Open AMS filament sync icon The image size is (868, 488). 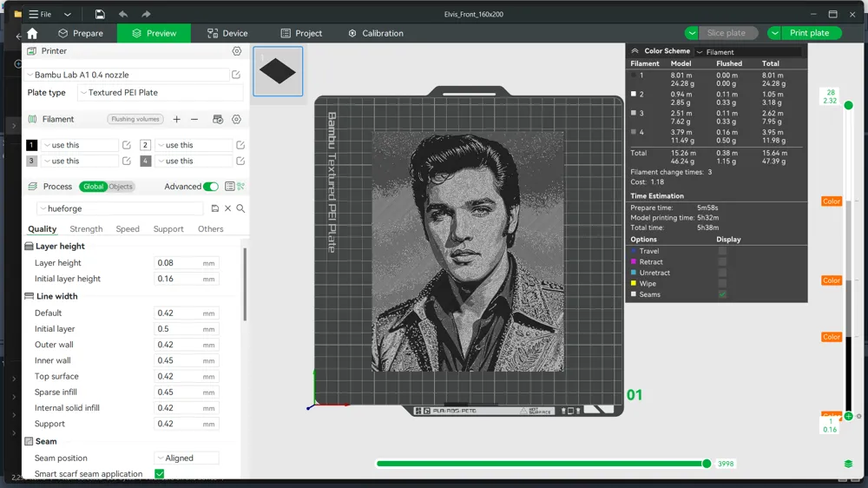[x=218, y=119]
